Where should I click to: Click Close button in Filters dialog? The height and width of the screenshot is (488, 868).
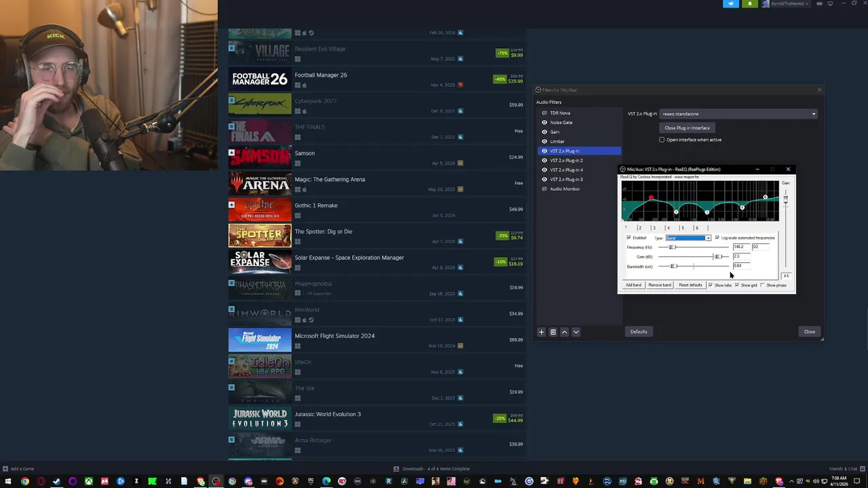point(809,332)
